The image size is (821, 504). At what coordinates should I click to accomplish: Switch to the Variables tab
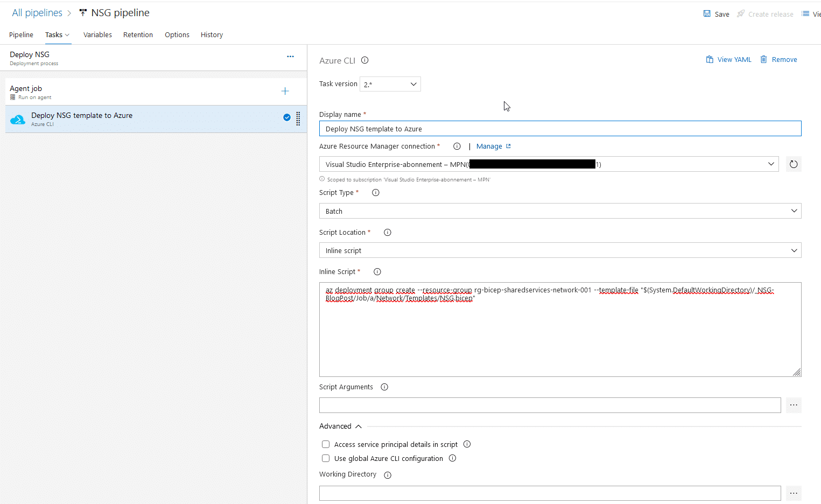[97, 34]
